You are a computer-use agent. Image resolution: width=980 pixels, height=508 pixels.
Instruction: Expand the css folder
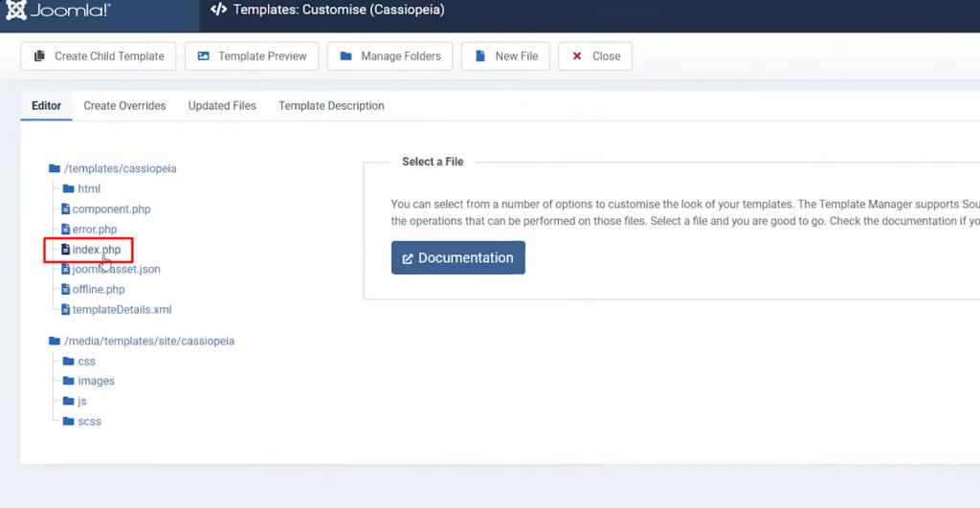[x=86, y=362]
